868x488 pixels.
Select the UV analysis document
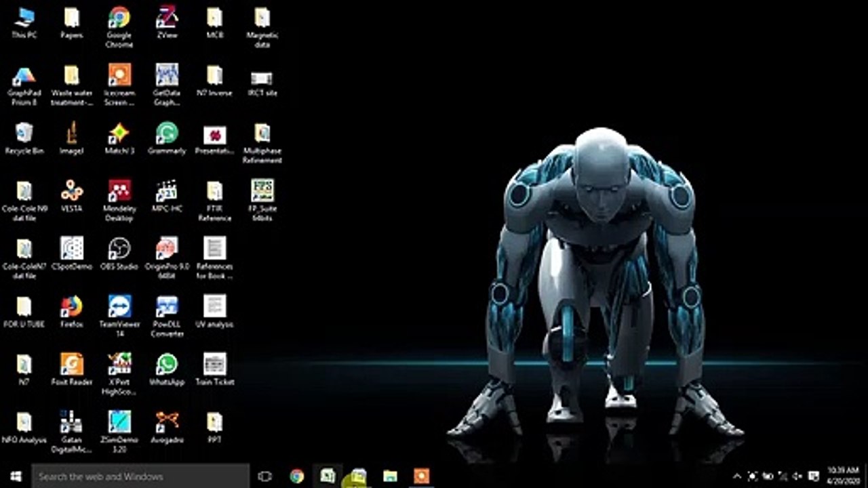click(215, 312)
